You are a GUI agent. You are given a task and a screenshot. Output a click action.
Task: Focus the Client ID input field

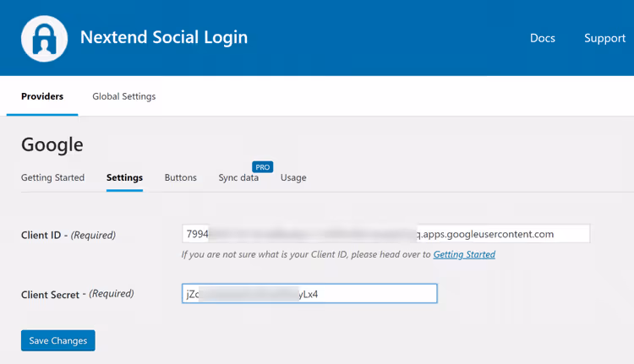pos(385,234)
